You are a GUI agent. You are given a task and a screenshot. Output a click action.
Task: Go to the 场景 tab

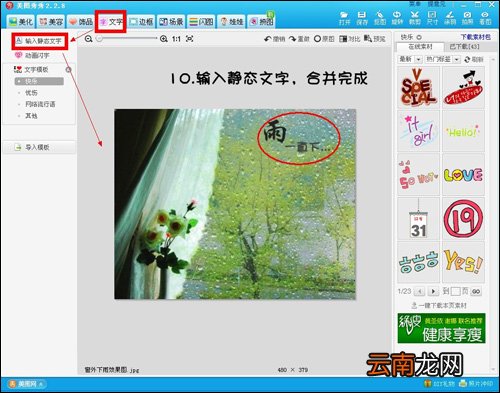click(171, 22)
